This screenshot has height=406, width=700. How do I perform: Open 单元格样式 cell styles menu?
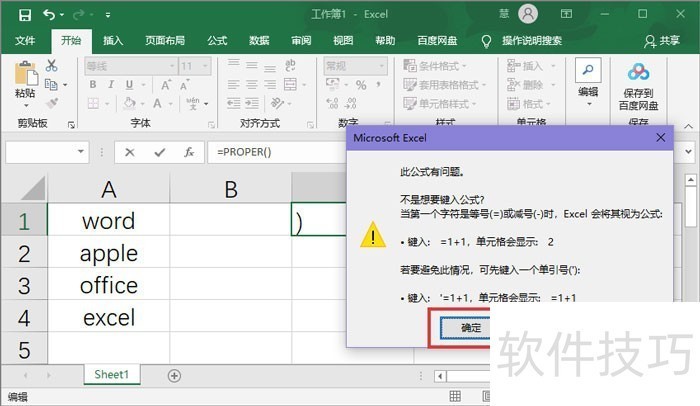[x=440, y=104]
